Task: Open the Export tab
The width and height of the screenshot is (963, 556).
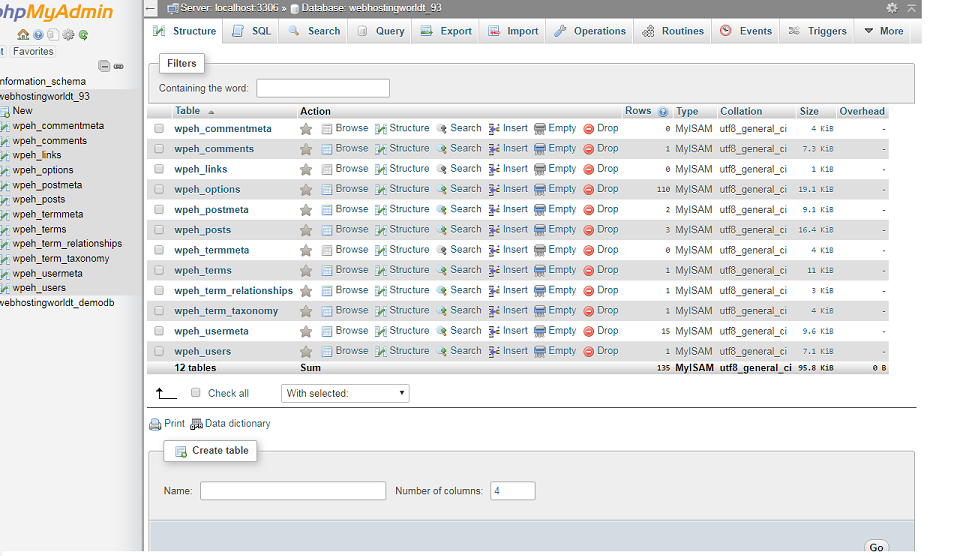Action: (446, 31)
